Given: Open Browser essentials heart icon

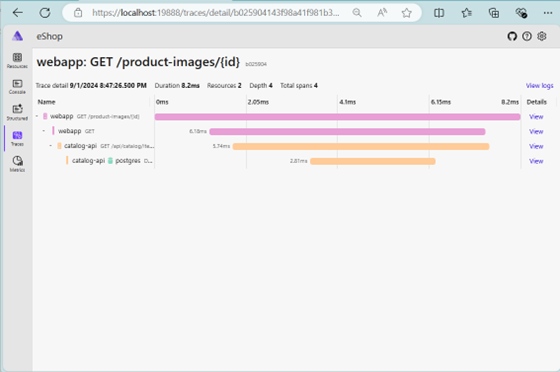Looking at the screenshot, I should click(521, 13).
